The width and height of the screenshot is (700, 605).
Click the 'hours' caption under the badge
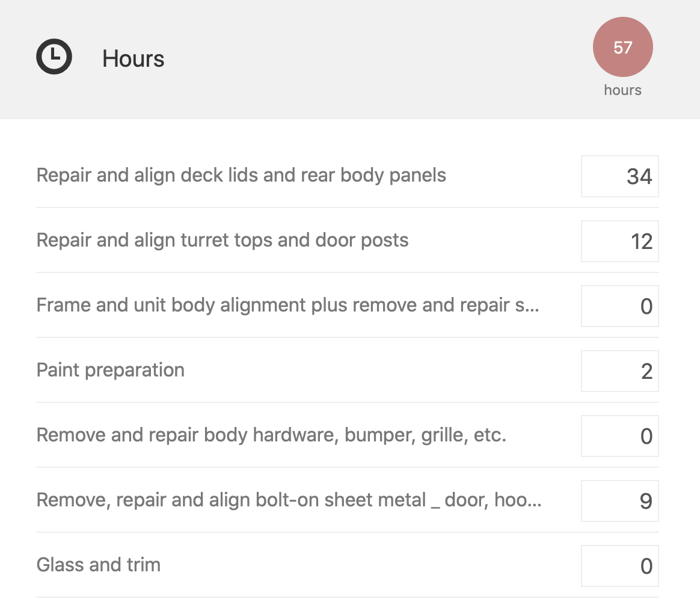click(x=623, y=90)
